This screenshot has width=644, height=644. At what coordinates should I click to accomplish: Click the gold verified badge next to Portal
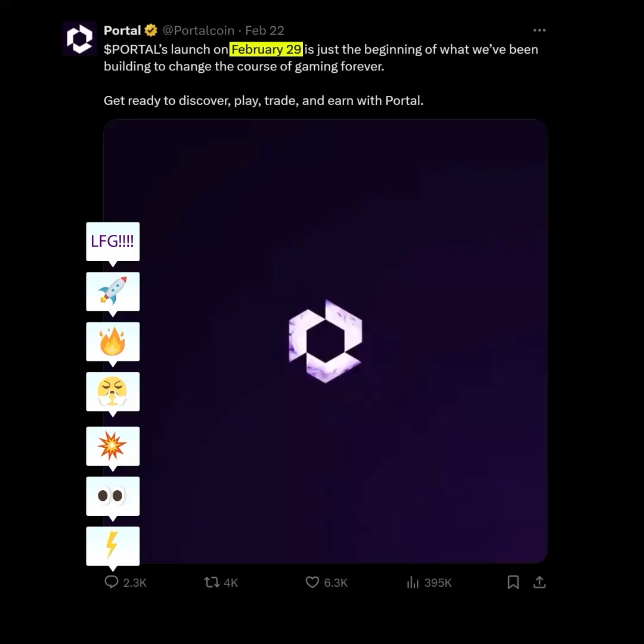[x=151, y=30]
